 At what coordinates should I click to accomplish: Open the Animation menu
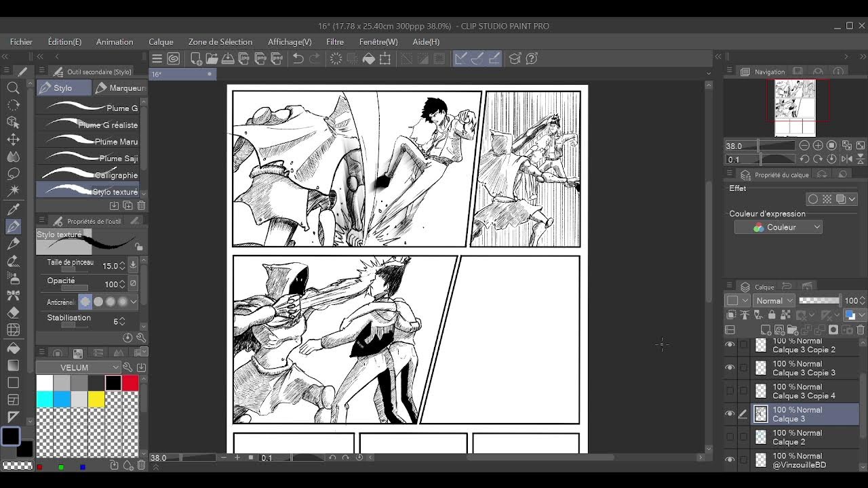click(x=115, y=42)
